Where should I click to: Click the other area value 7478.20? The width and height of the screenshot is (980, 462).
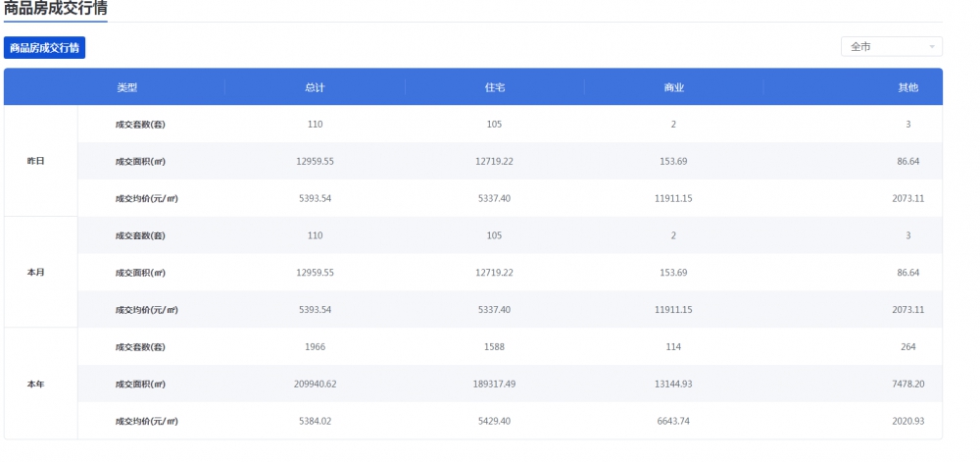pyautogui.click(x=908, y=384)
